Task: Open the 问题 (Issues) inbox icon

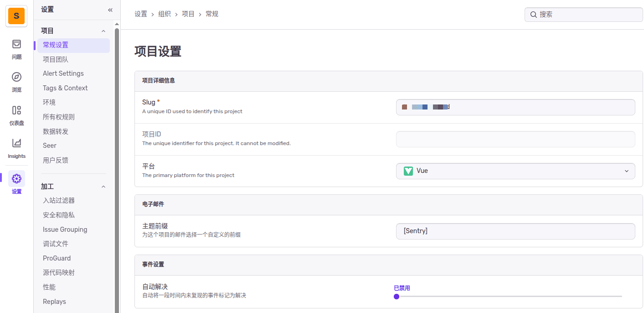Action: click(16, 44)
